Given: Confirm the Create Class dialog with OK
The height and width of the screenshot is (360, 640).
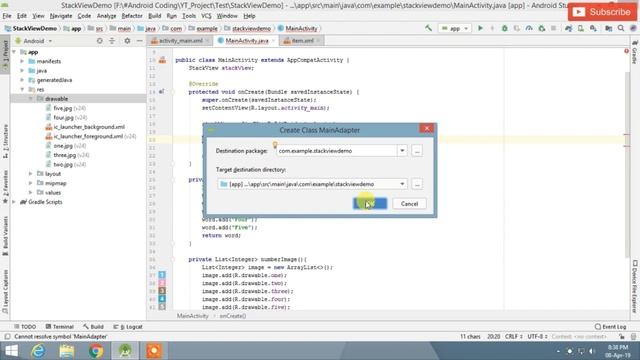Looking at the screenshot, I should pos(370,204).
